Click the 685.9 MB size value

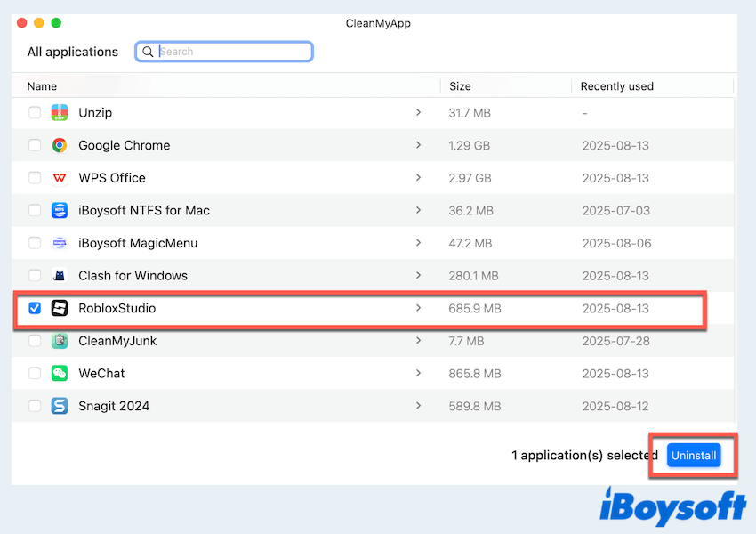coord(475,308)
